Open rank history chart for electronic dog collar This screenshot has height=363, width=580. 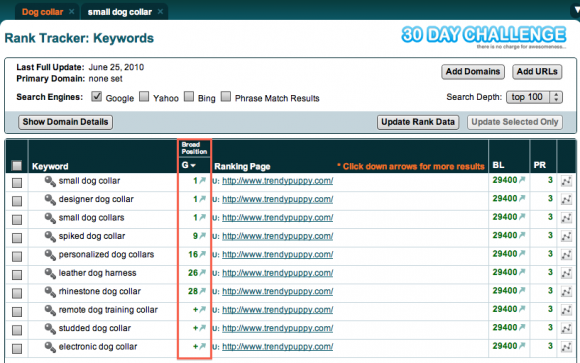tap(566, 347)
